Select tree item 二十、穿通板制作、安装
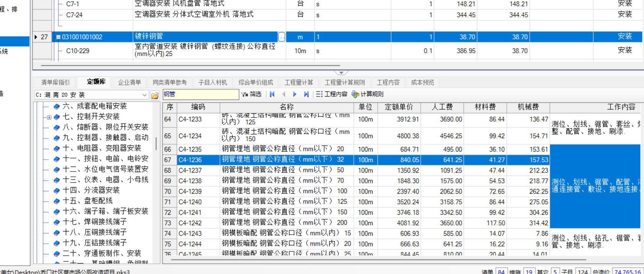 102,253
